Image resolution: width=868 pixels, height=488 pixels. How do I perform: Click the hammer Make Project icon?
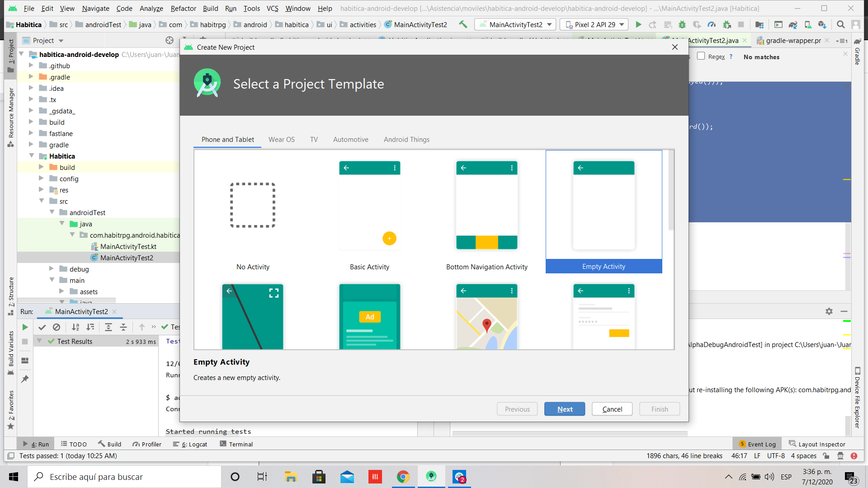pos(463,24)
